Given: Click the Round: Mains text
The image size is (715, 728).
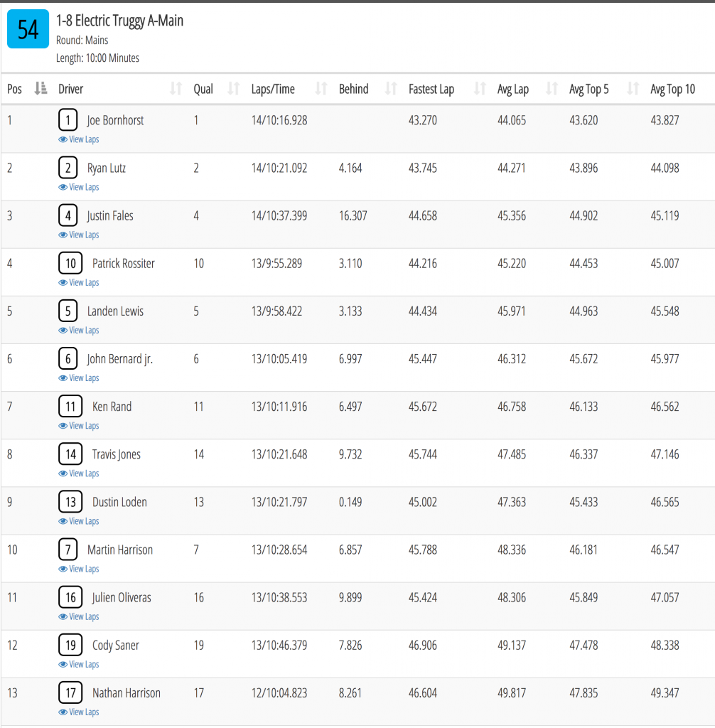Looking at the screenshot, I should (82, 41).
